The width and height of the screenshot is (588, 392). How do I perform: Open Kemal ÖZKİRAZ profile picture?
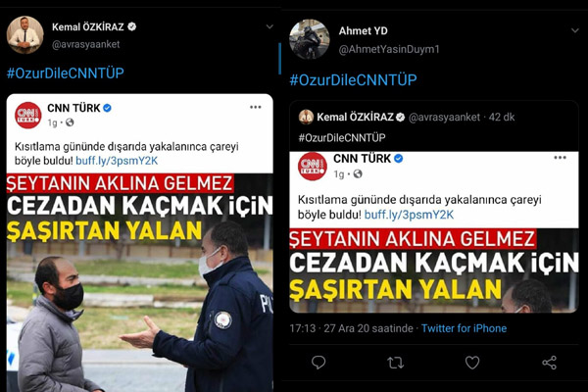pyautogui.click(x=25, y=35)
